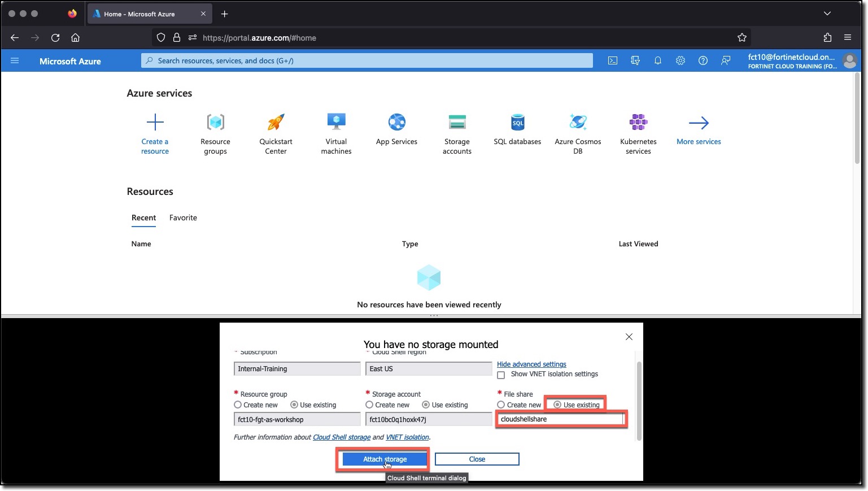The height and width of the screenshot is (491, 868).
Task: Click the Cloud Shell pane resize handle
Action: tap(434, 316)
